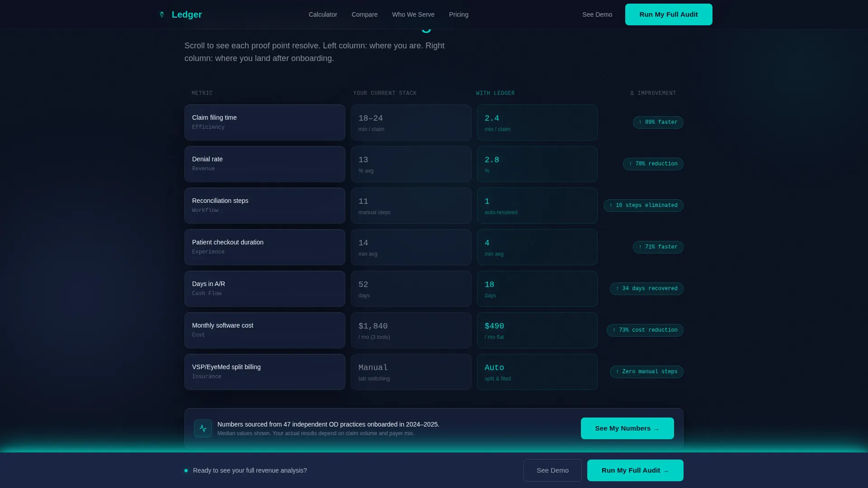The height and width of the screenshot is (488, 868).
Task: Click the 2.4 min / claim cell
Action: tap(537, 122)
